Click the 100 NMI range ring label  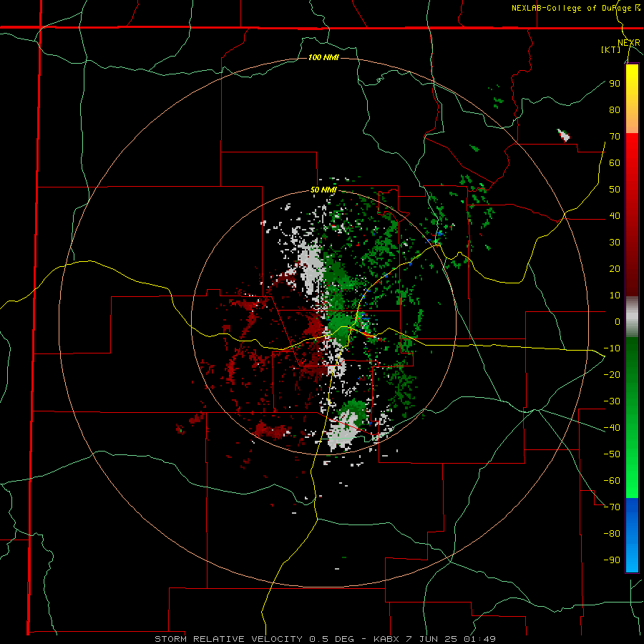[323, 57]
